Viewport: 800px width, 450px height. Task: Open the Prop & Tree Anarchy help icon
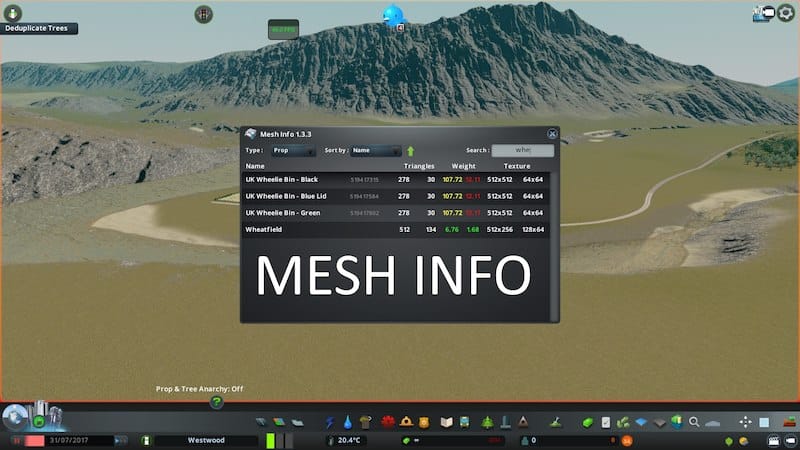[x=215, y=402]
